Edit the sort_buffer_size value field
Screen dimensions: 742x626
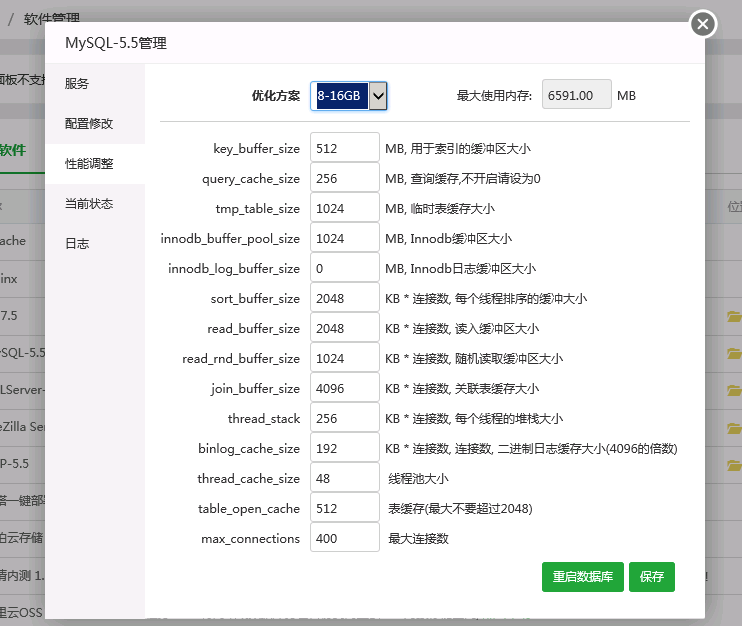tap(344, 299)
